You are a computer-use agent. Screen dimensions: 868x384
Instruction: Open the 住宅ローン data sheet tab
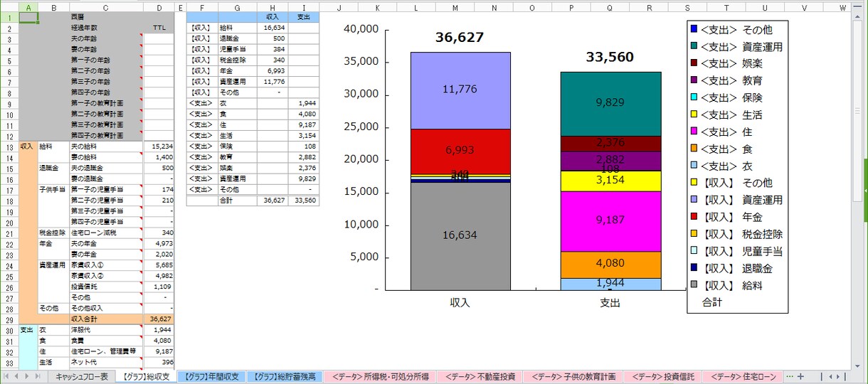(x=743, y=376)
